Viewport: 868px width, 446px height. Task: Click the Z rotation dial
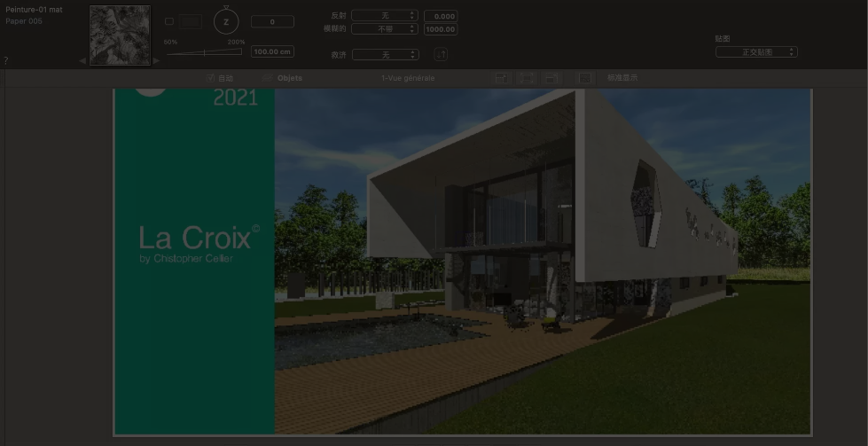(x=226, y=22)
